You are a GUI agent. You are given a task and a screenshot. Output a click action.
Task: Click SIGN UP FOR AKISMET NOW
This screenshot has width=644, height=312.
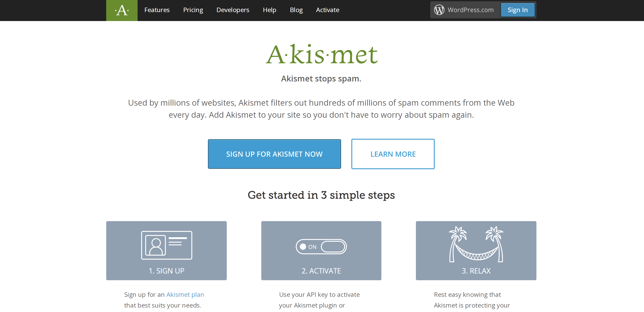coord(274,154)
